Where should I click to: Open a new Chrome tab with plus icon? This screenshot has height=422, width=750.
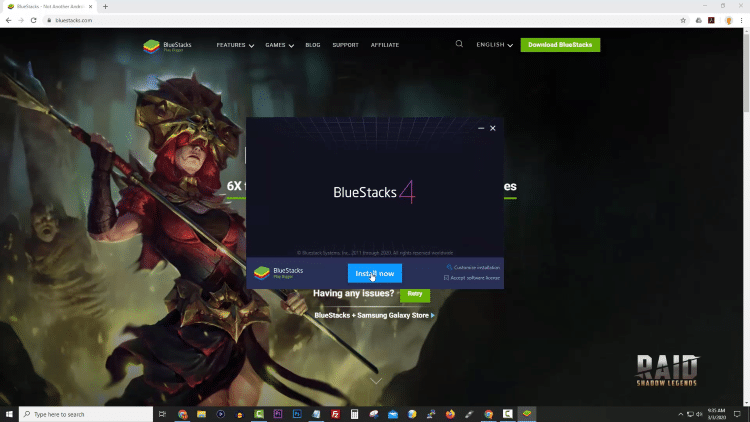pos(106,6)
